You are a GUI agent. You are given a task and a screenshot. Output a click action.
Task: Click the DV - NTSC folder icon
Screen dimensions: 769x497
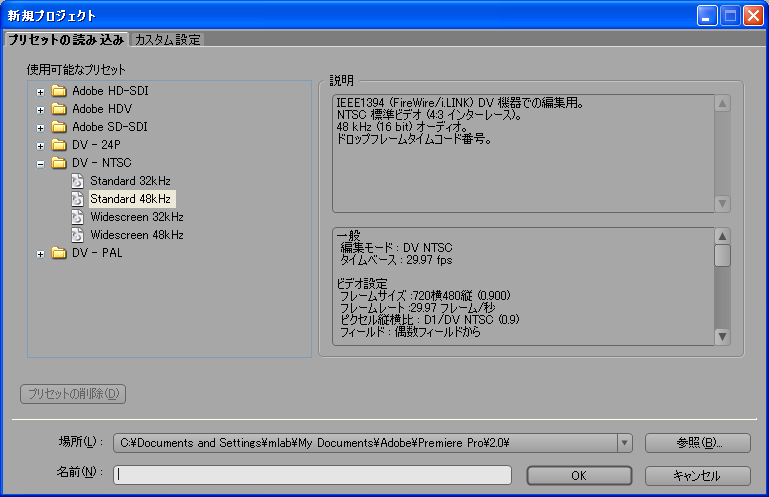pos(59,163)
